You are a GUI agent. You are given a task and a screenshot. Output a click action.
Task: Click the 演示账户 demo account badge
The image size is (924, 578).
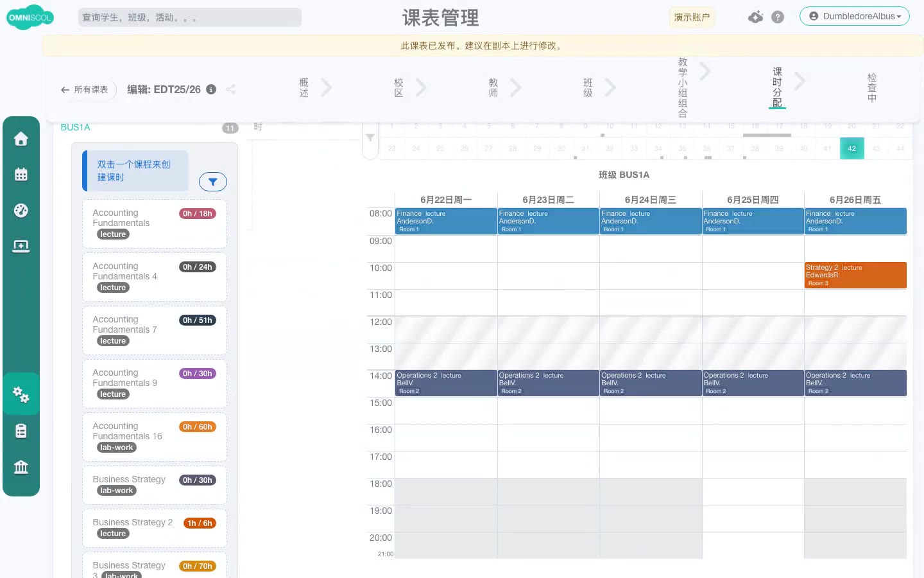(x=692, y=17)
